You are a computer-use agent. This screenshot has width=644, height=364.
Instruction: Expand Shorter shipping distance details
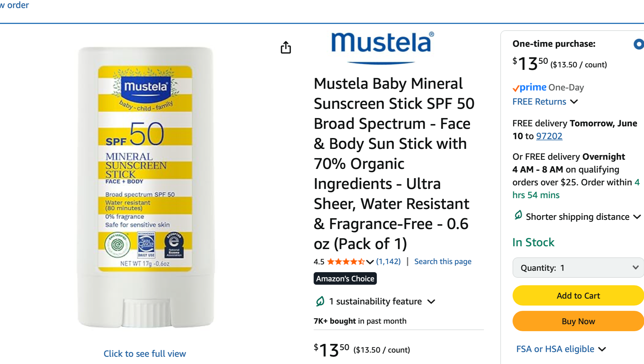pyautogui.click(x=637, y=217)
